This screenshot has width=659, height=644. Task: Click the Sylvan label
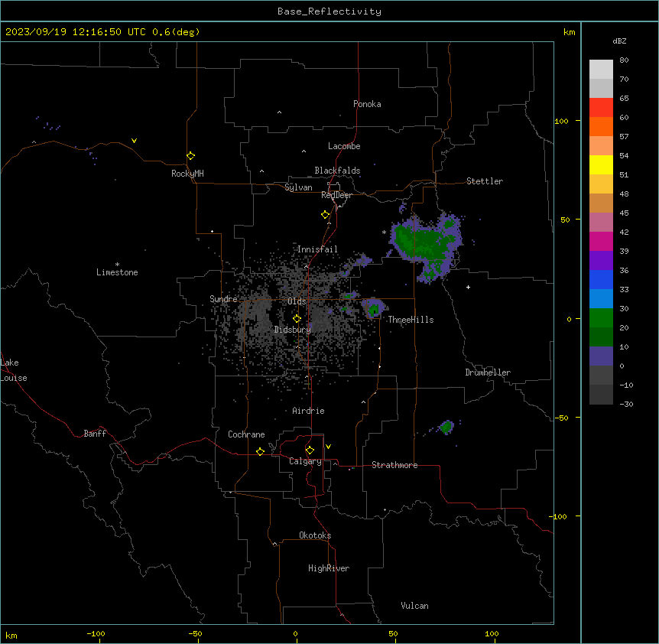pos(298,187)
